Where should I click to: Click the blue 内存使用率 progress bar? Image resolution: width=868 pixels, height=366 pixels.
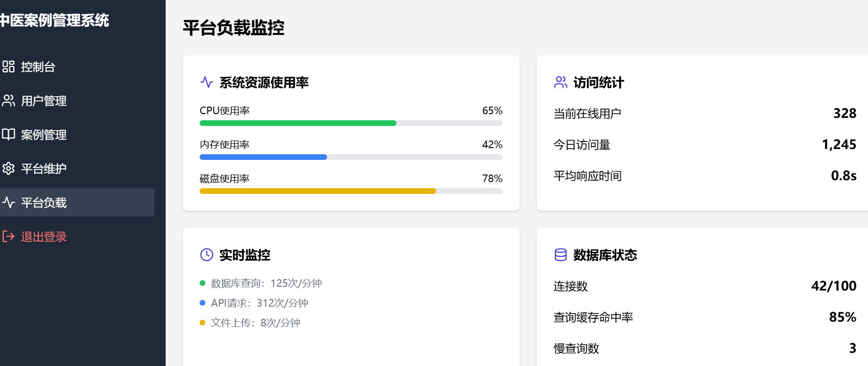coord(263,157)
